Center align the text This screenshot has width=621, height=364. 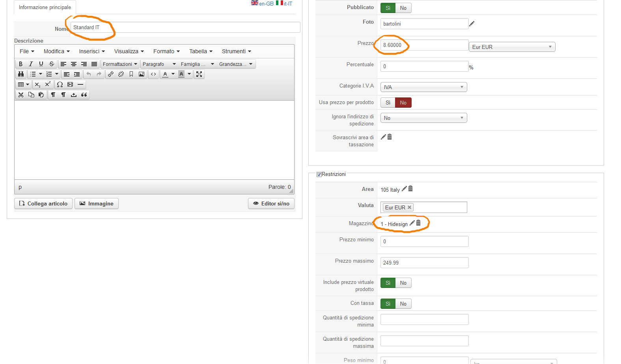click(x=73, y=64)
